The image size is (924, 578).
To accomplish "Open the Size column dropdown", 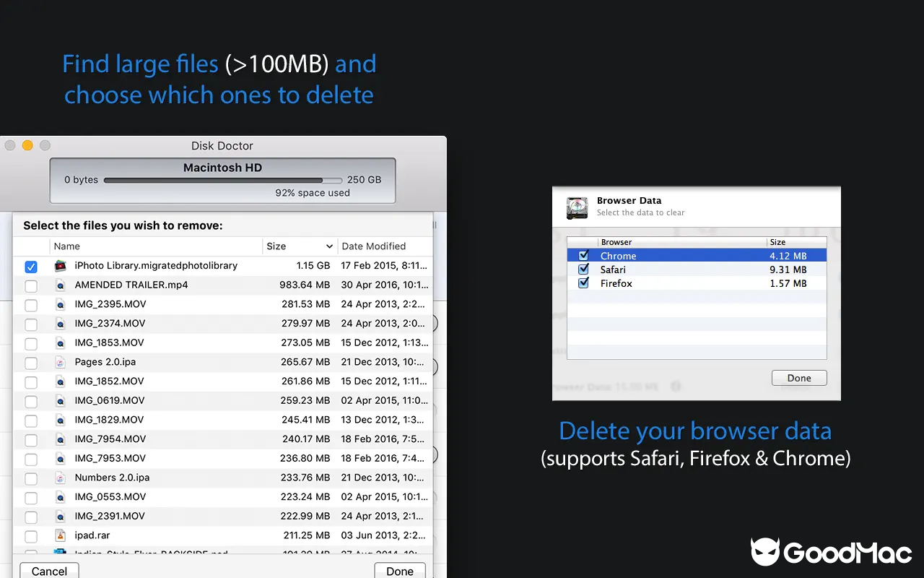I will point(328,246).
